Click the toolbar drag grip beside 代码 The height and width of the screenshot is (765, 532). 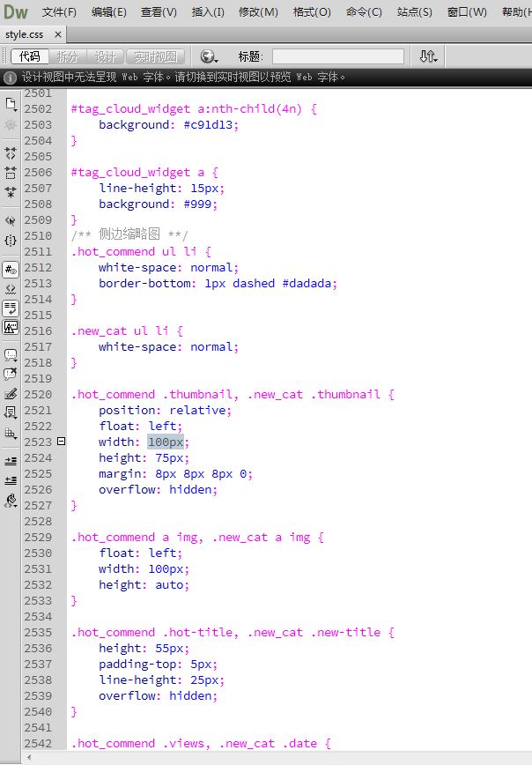coord(5,56)
